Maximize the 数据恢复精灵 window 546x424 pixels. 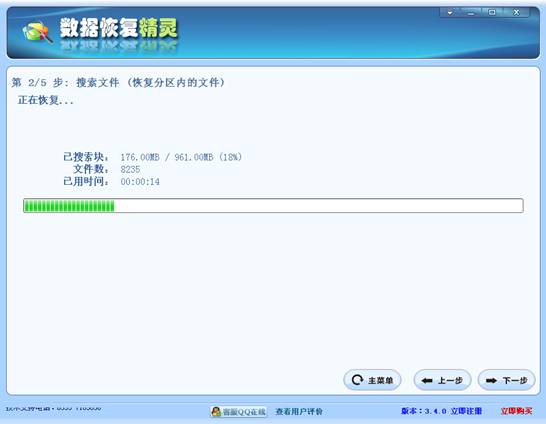(492, 13)
